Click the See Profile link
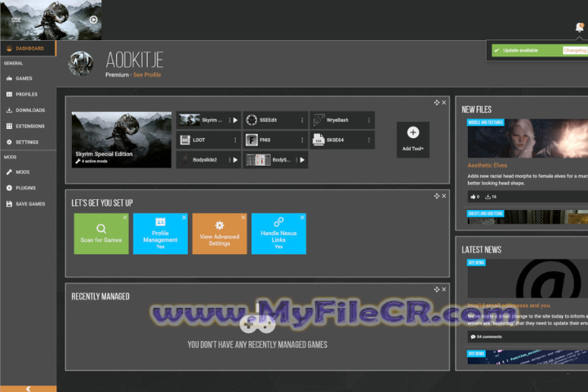Image resolution: width=588 pixels, height=392 pixels. pos(147,74)
